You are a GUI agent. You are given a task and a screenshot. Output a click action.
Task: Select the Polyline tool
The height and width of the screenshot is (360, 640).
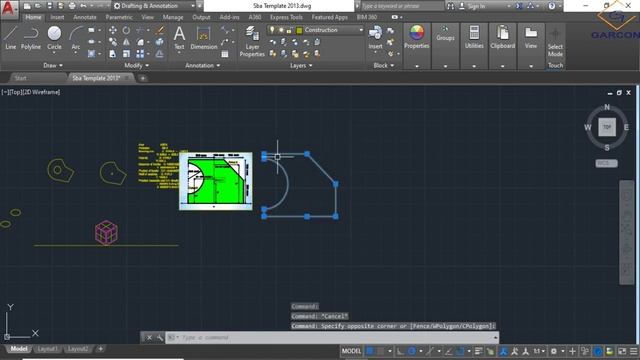(x=31, y=38)
